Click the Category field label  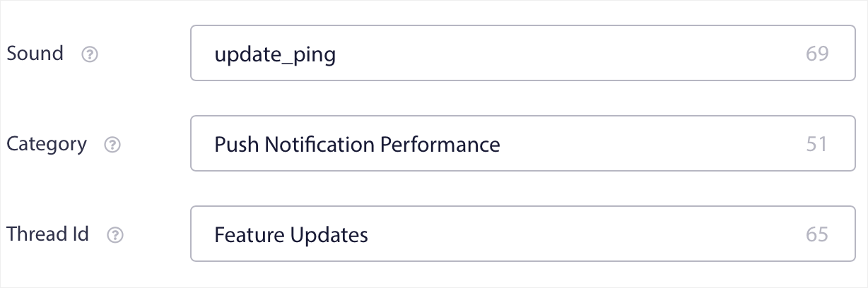[47, 144]
